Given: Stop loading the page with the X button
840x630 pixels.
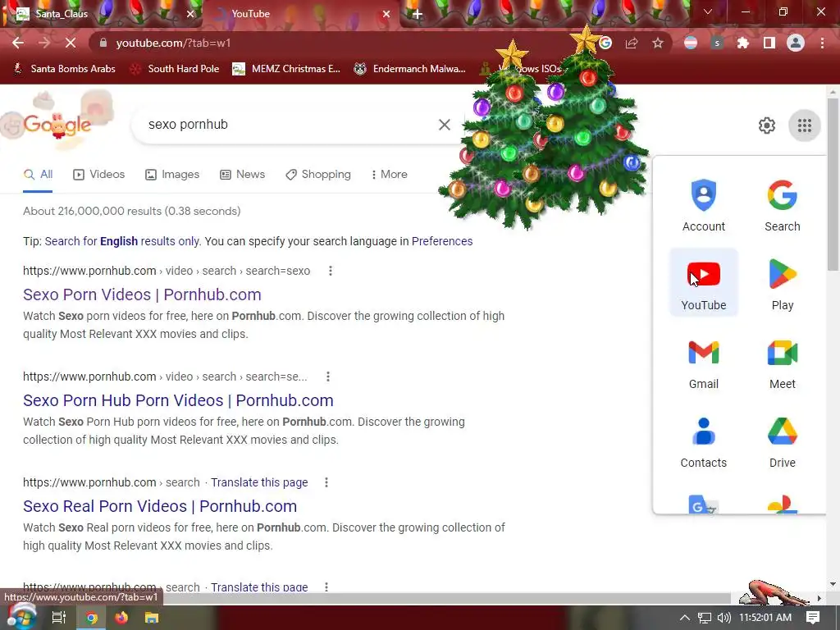Looking at the screenshot, I should pos(71,43).
